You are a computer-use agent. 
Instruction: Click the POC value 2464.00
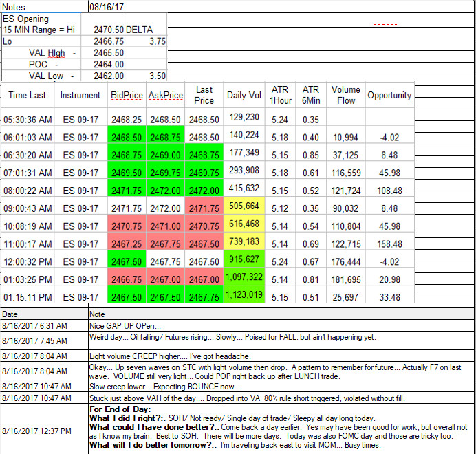[103, 65]
